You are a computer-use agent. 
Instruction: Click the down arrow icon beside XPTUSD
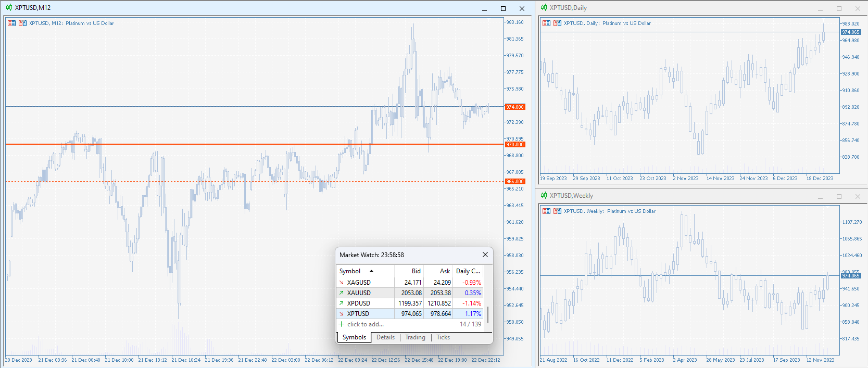[x=342, y=314]
